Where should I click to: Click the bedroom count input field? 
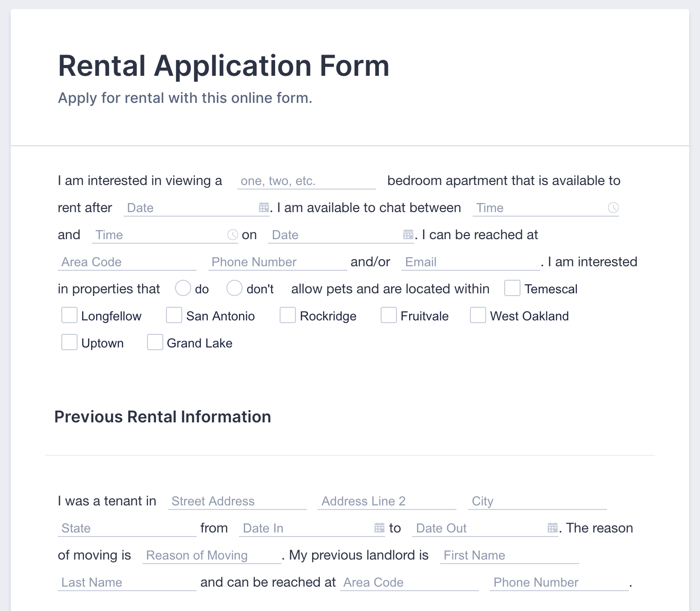pos(306,181)
